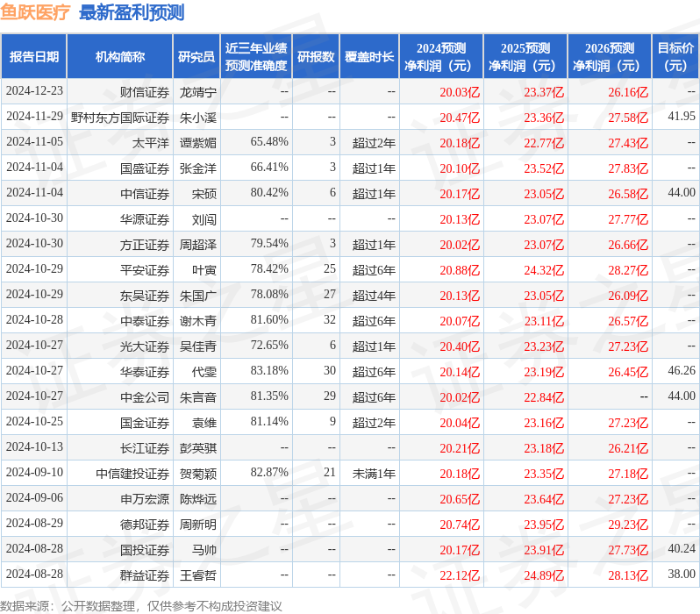Click institution 群益证券
Image resolution: width=700 pixels, height=614 pixels.
point(145,576)
